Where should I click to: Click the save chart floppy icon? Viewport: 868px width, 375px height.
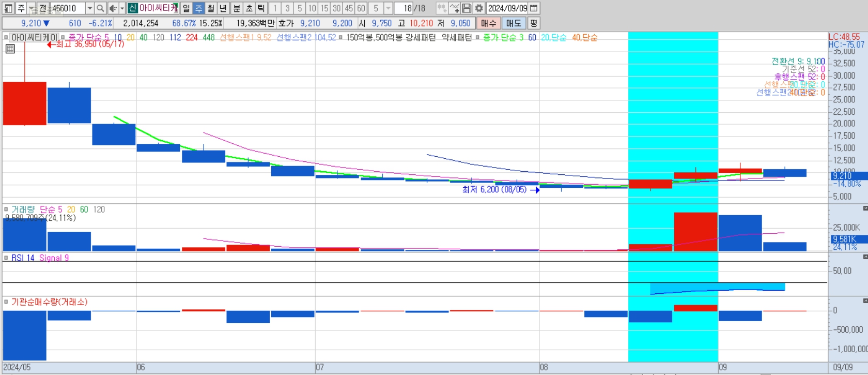pyautogui.click(x=467, y=8)
